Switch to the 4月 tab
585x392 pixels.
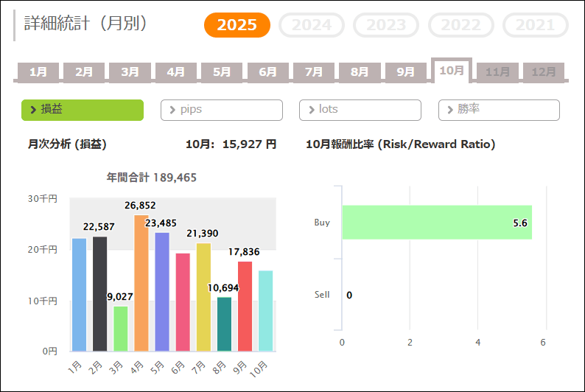pyautogui.click(x=175, y=72)
